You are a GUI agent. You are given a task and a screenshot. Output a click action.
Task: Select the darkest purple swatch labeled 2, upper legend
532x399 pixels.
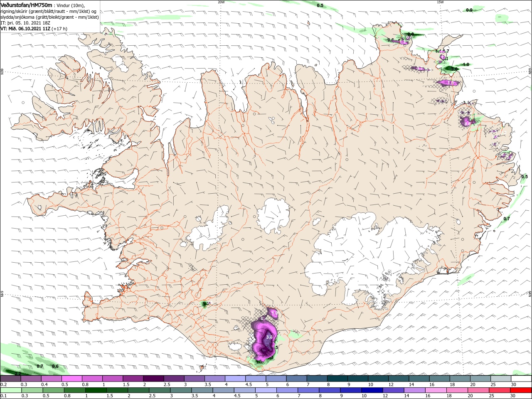tap(153, 378)
